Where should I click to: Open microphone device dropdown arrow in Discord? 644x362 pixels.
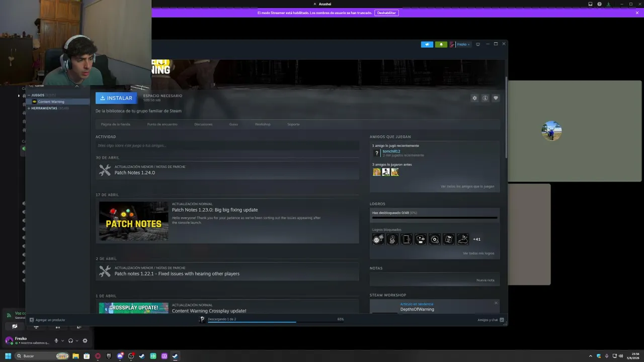tap(62, 341)
